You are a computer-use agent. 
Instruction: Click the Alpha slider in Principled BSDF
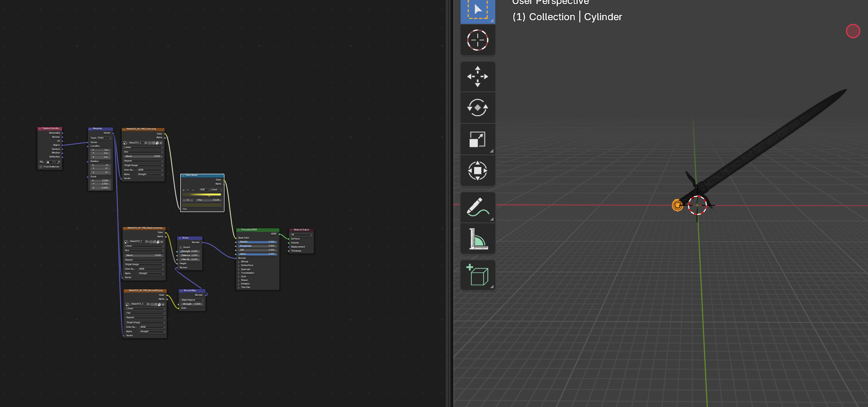coord(257,254)
